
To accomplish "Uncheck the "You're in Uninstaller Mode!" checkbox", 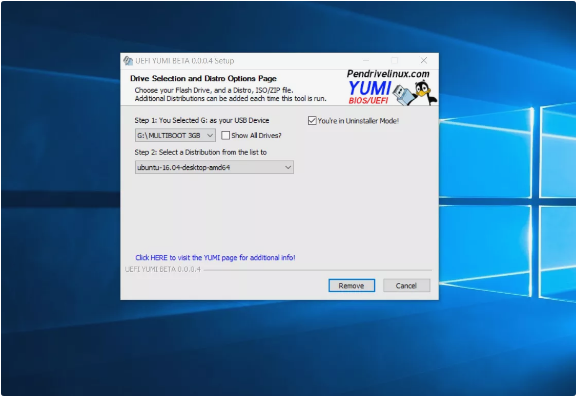I will [x=312, y=121].
